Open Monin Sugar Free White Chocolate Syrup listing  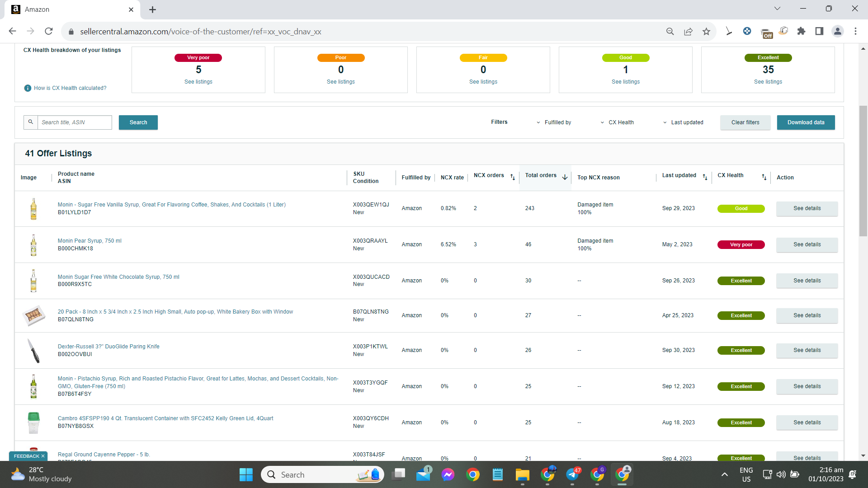pyautogui.click(x=118, y=277)
